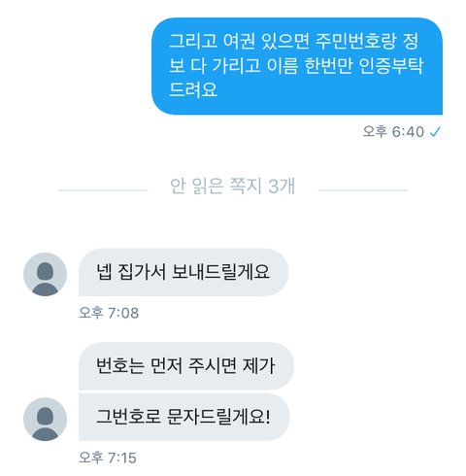Viewport: 466px width, 476px height.
Task: Open profile avatar beside 넵 집가서 보내드릴게요
Action: tap(46, 274)
